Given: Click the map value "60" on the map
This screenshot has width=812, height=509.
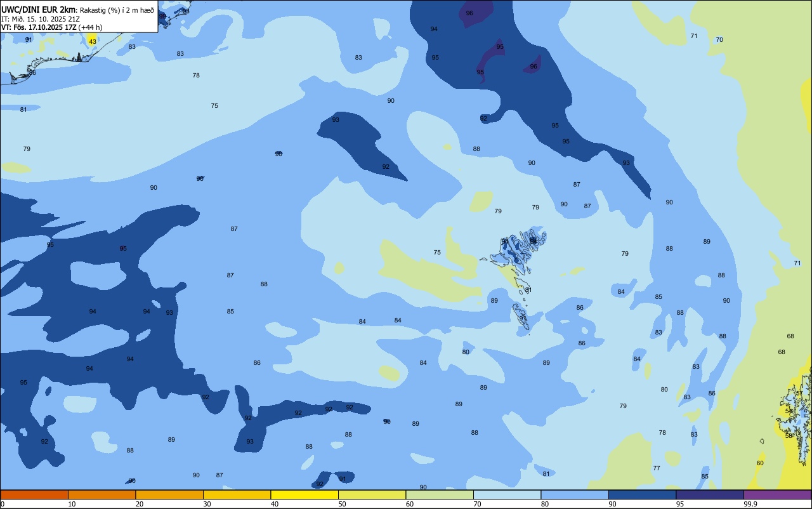Looking at the screenshot, I should tap(760, 463).
